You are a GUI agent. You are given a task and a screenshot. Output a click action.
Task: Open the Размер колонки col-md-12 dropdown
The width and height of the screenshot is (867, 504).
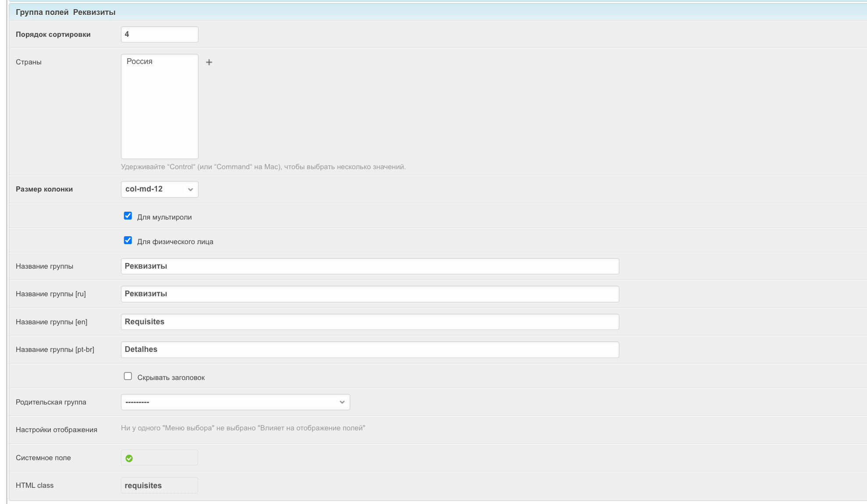pyautogui.click(x=160, y=189)
